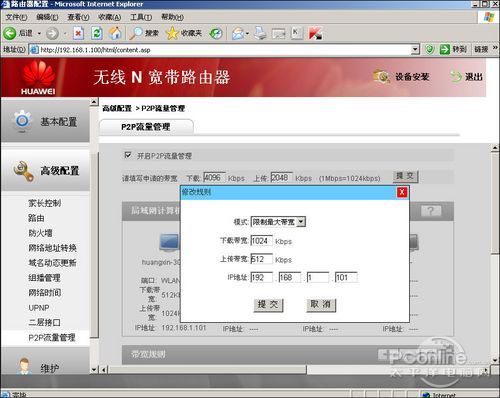This screenshot has width=500, height=398.
Task: Stop page loading with the red X icon
Action: point(78,33)
